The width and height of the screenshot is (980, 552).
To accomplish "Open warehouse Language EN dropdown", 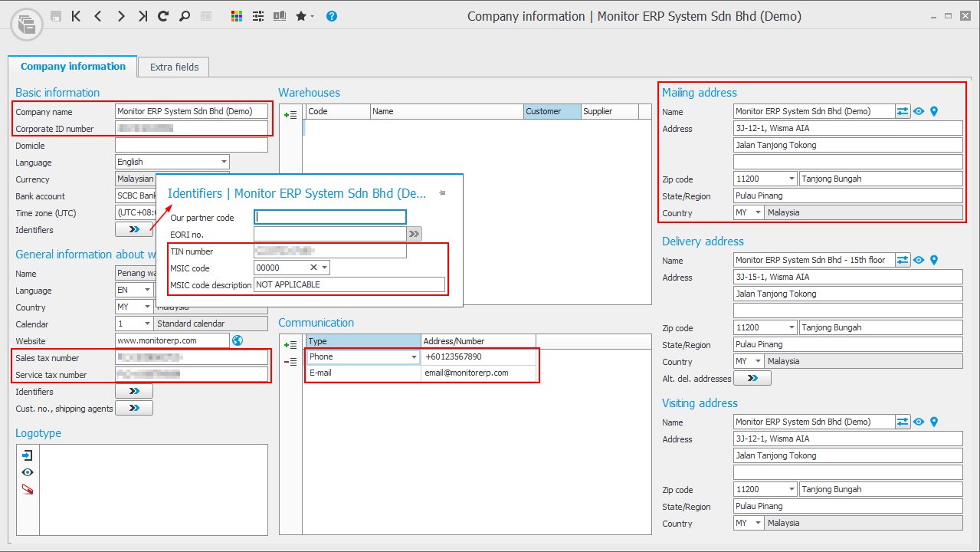I will pos(147,291).
